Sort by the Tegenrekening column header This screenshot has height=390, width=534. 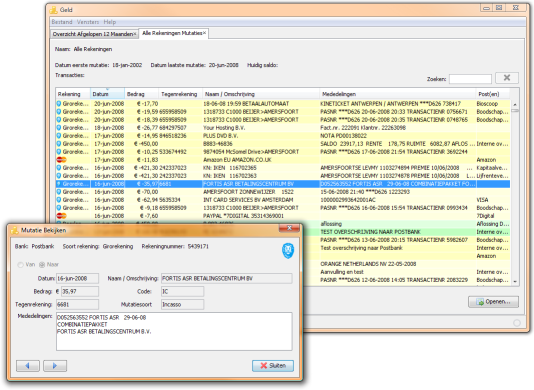click(x=180, y=94)
